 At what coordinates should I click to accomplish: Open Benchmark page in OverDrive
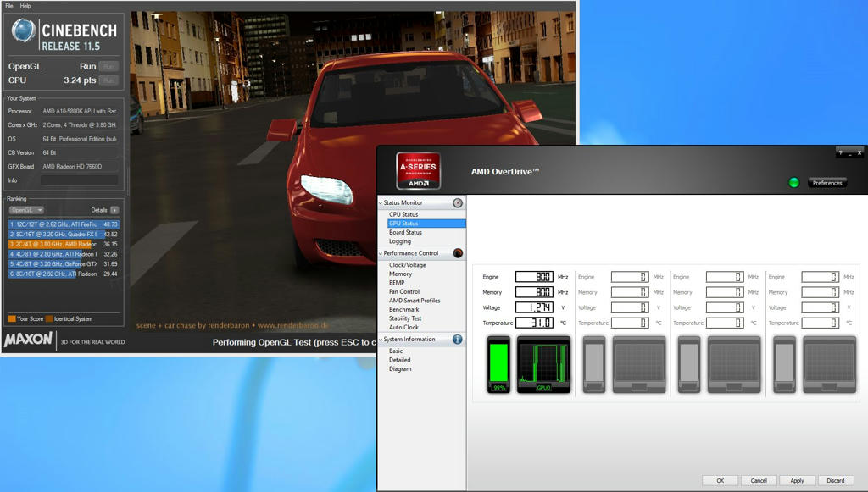[x=404, y=310]
